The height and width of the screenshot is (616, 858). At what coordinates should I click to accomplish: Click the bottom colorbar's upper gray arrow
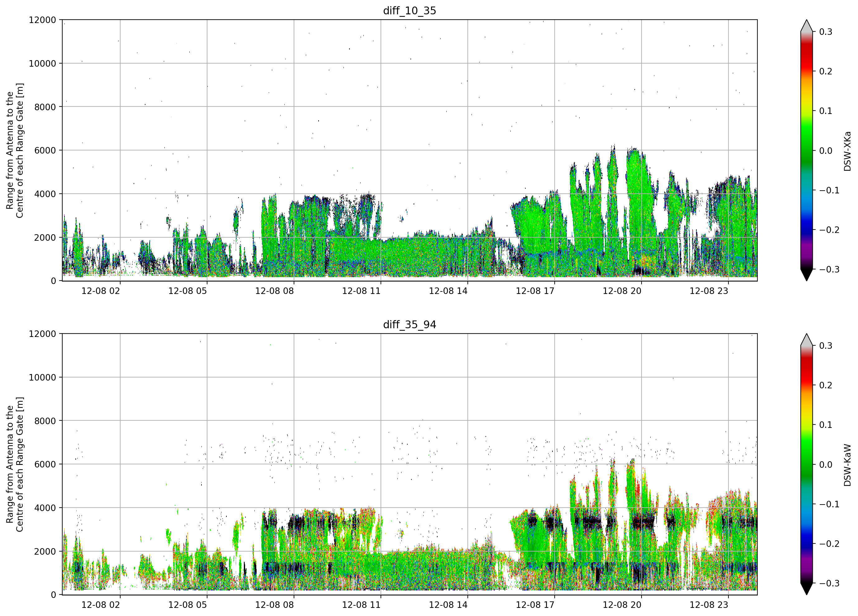[x=807, y=340]
